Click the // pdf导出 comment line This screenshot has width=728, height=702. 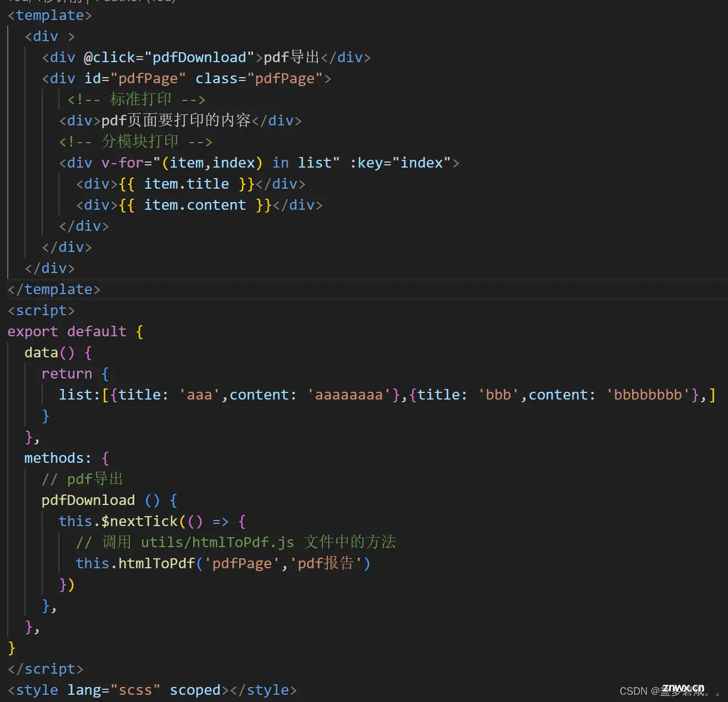pyautogui.click(x=82, y=479)
